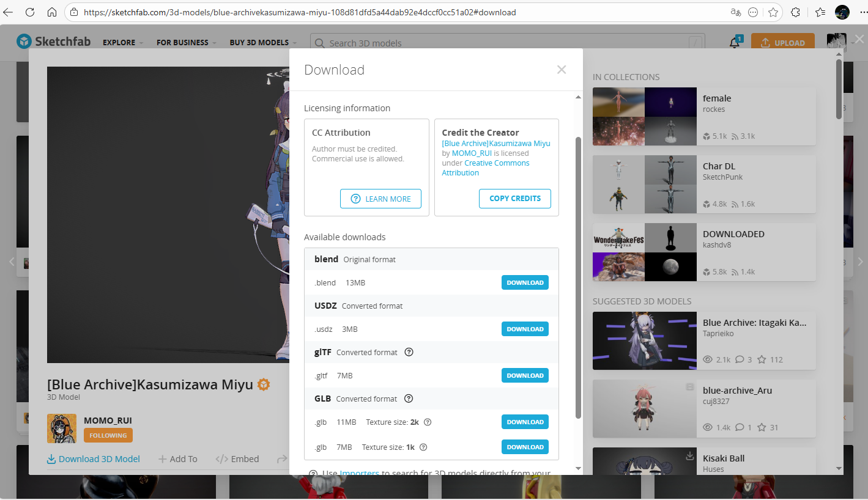
Task: Open MOMO_RUI avatar picture
Action: tap(62, 428)
